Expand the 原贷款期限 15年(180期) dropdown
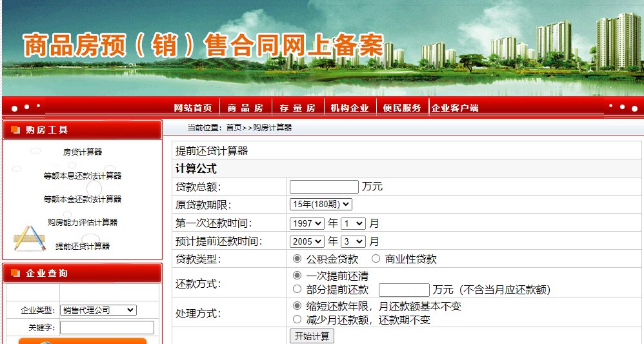 click(x=321, y=204)
